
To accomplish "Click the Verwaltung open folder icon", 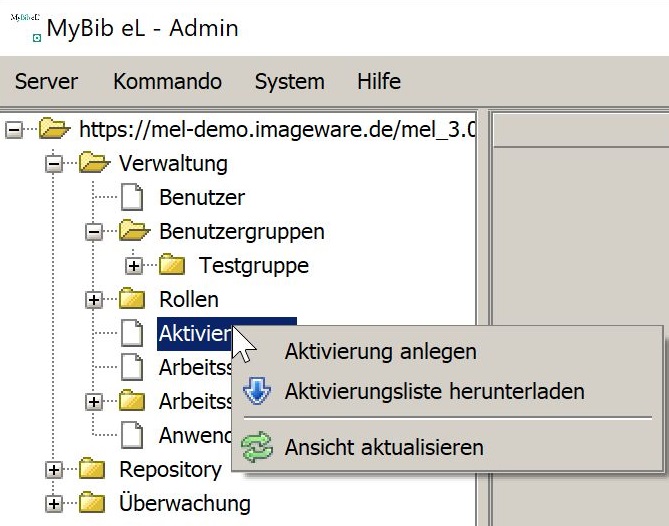I will 94,163.
